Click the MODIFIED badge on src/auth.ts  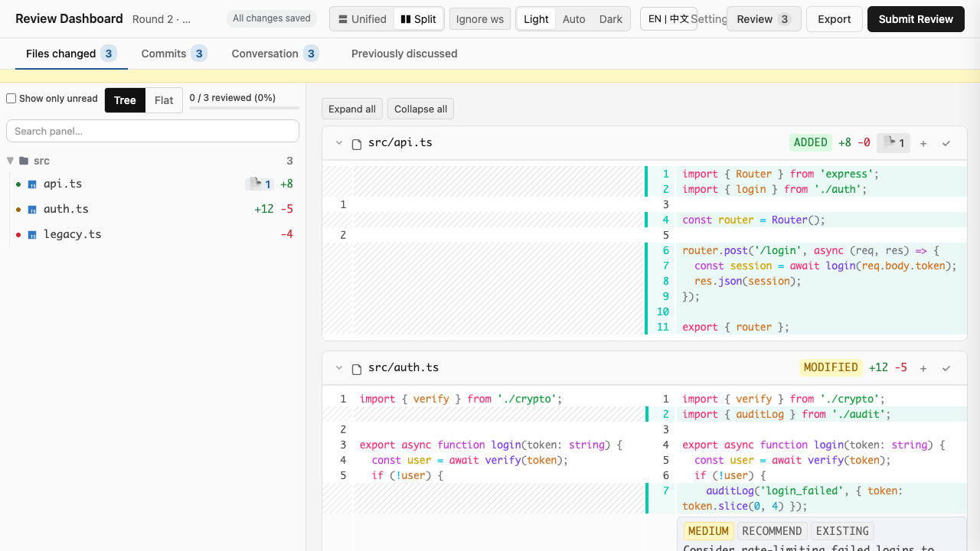tap(831, 367)
